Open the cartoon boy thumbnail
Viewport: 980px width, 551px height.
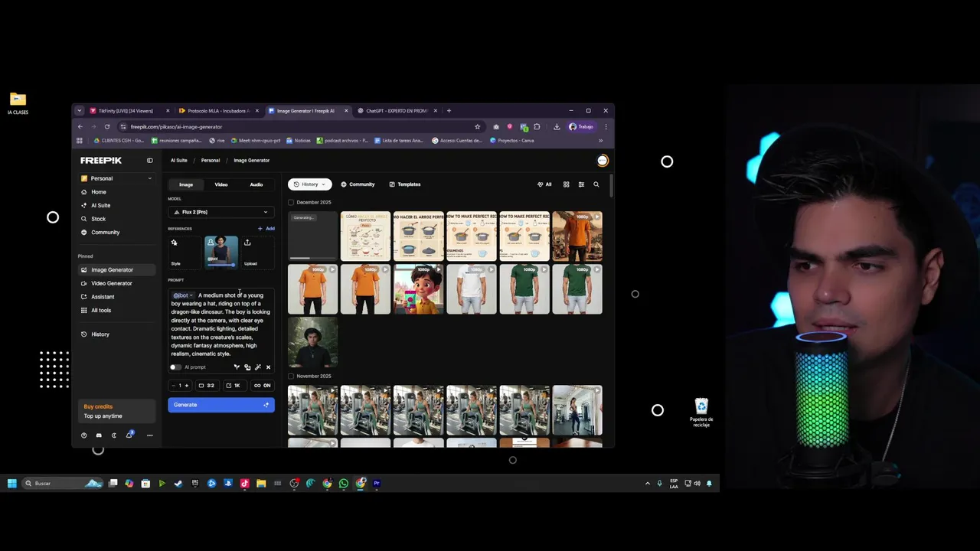tap(418, 289)
